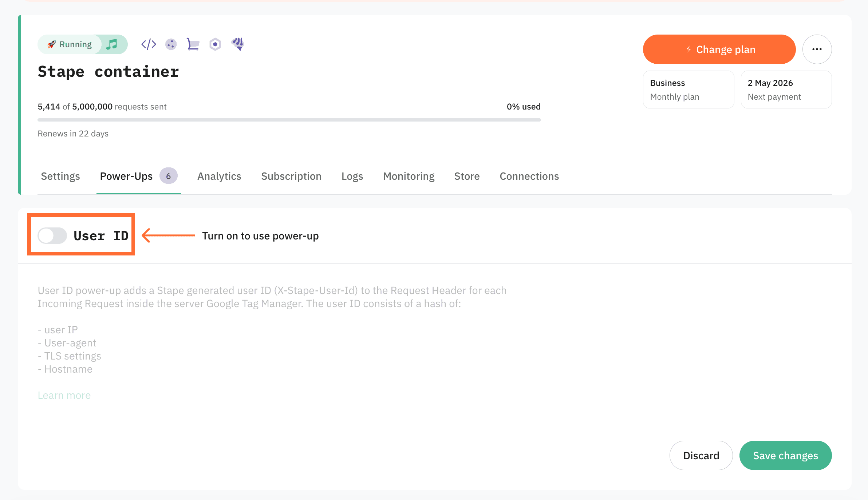The width and height of the screenshot is (868, 500).
Task: Click the rocket Running status badge
Action: [x=70, y=44]
